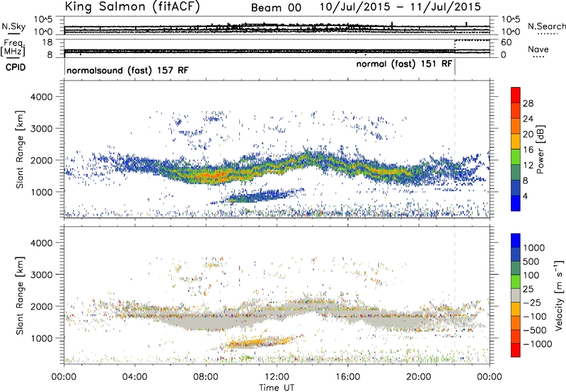Click the orange high-power backscatter near 08:00
566x392 pixels.
click(211, 176)
